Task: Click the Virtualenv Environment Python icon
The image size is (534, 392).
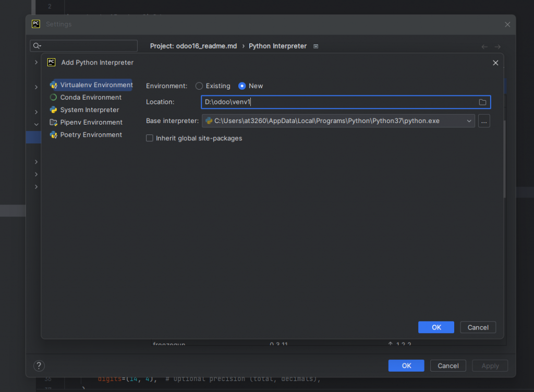Action: [54, 85]
